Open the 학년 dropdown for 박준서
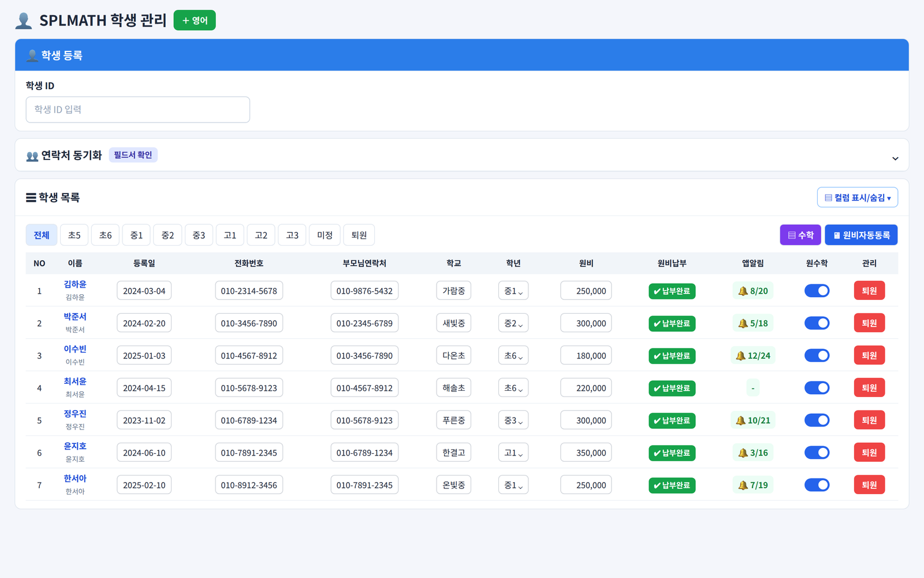 [x=513, y=323]
